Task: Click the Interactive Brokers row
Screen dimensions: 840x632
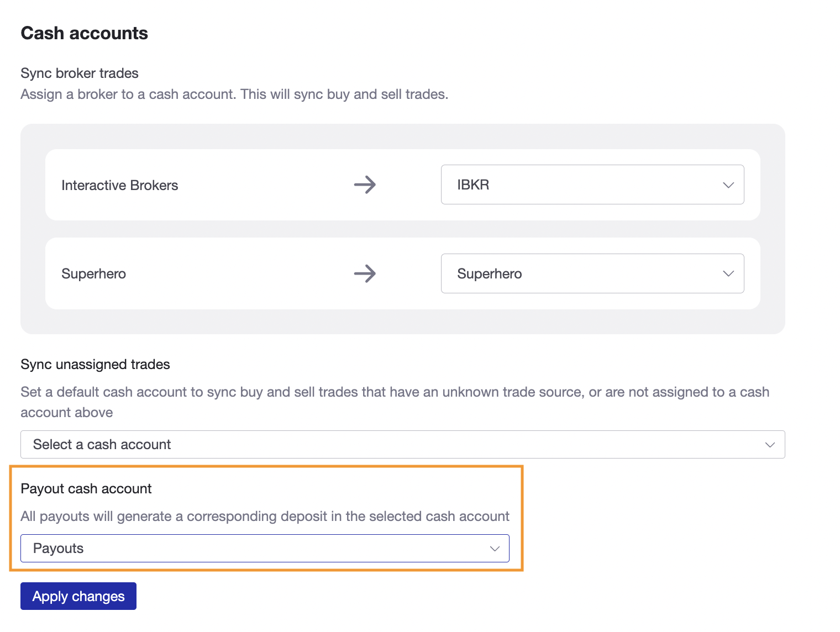Action: [x=120, y=185]
